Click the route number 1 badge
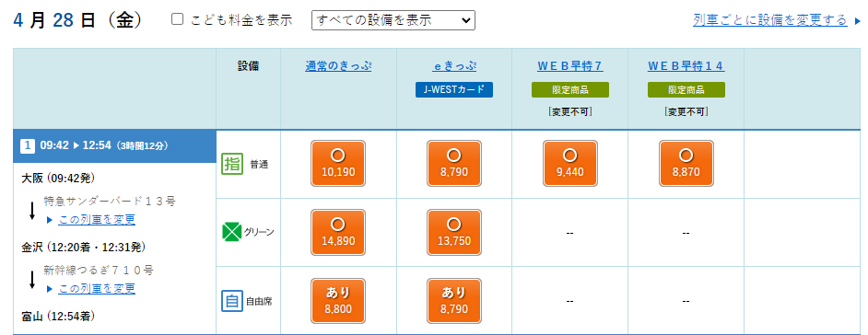 [x=28, y=146]
